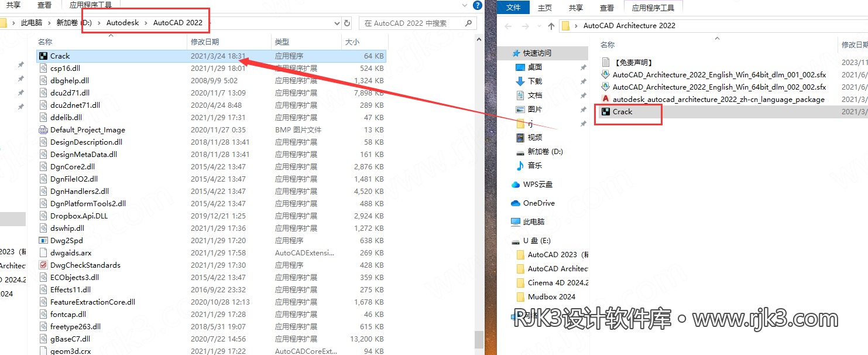Open 桌面 desktop in quick access
The height and width of the screenshot is (355, 868).
tap(535, 67)
